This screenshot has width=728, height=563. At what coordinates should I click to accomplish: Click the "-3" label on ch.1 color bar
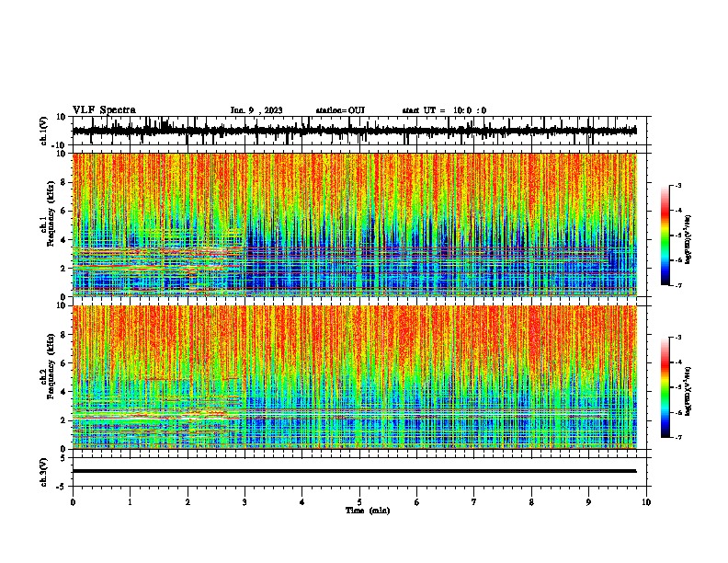[x=678, y=185]
